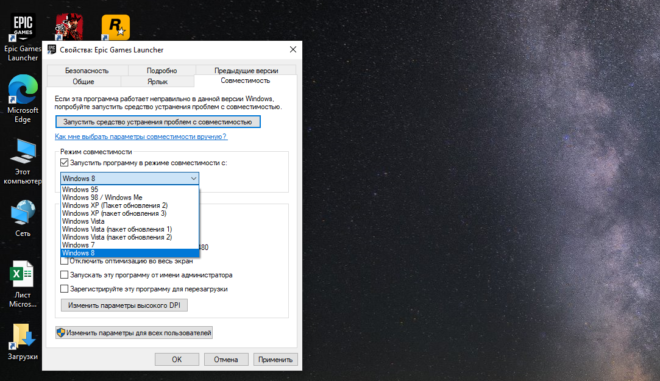Open the Red Dead Redemption desktop shortcut
Screen dimensions: 660x381
pyautogui.click(x=69, y=27)
